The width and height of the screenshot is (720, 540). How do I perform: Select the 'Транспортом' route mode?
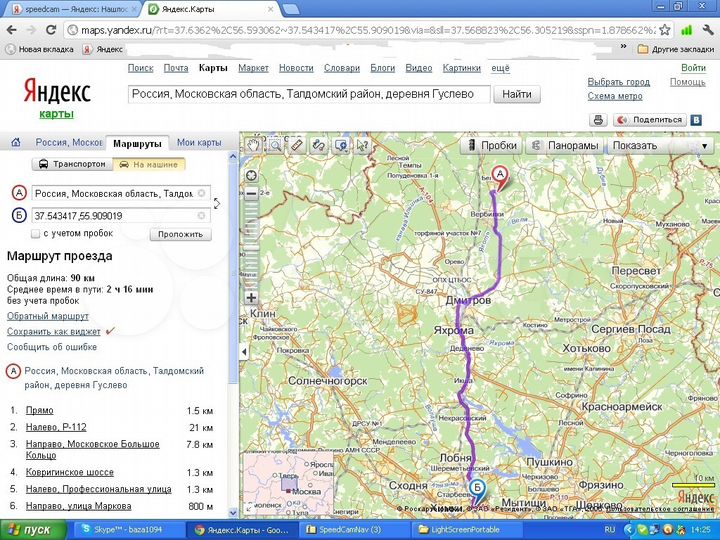coord(73,164)
